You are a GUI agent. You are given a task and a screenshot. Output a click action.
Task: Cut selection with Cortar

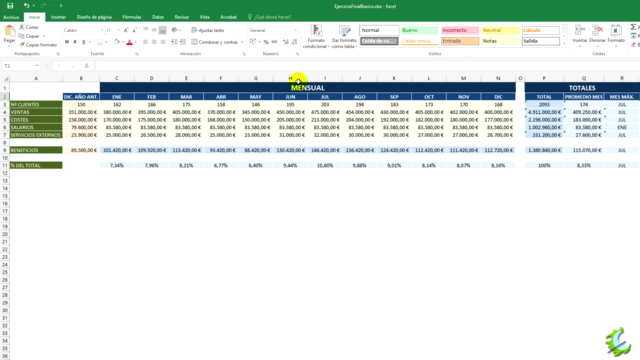pyautogui.click(x=29, y=27)
